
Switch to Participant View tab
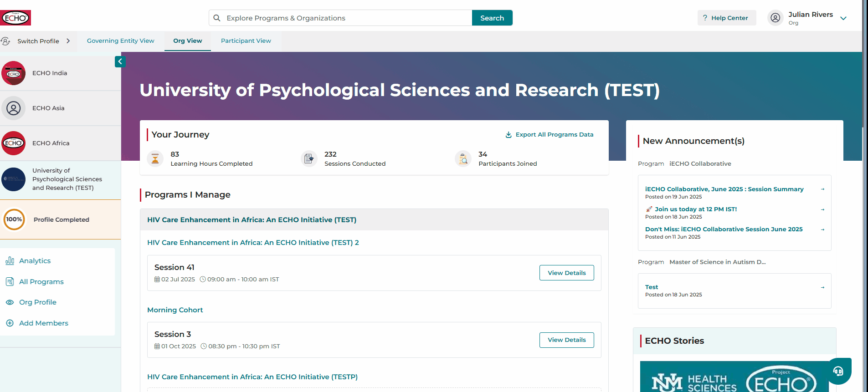(246, 41)
